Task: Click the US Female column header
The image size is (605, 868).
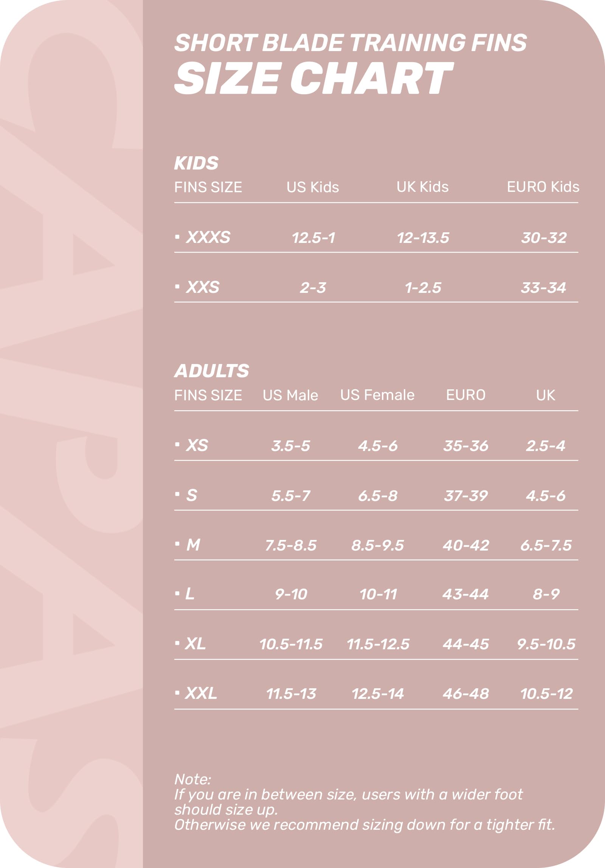Action: tap(377, 395)
